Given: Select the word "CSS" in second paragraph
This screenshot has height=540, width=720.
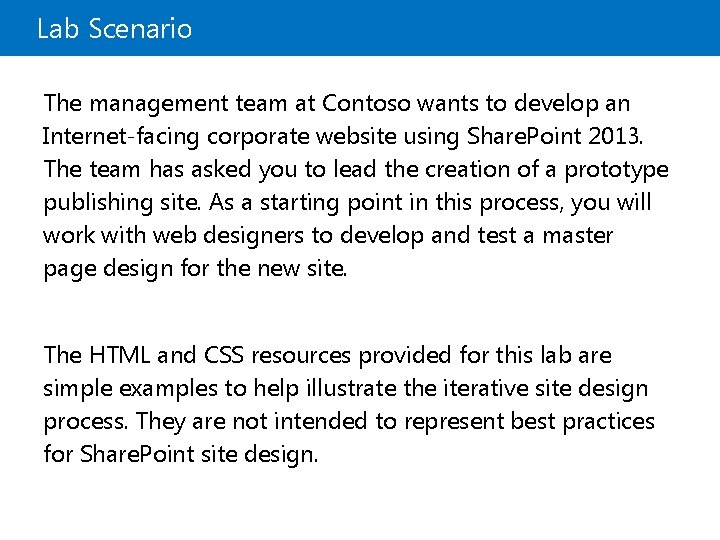Looking at the screenshot, I should [223, 355].
